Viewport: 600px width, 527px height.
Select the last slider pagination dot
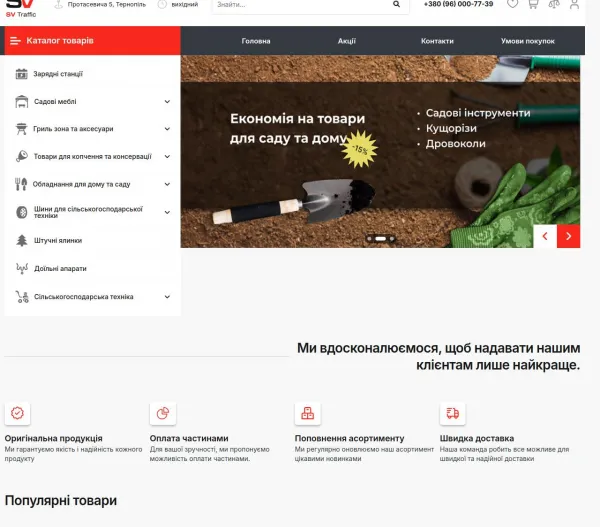(392, 238)
